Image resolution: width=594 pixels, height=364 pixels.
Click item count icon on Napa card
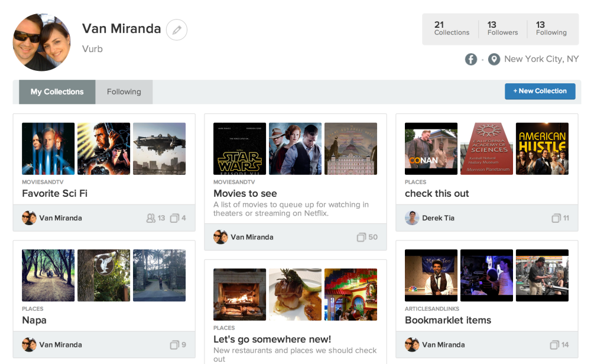[174, 344]
